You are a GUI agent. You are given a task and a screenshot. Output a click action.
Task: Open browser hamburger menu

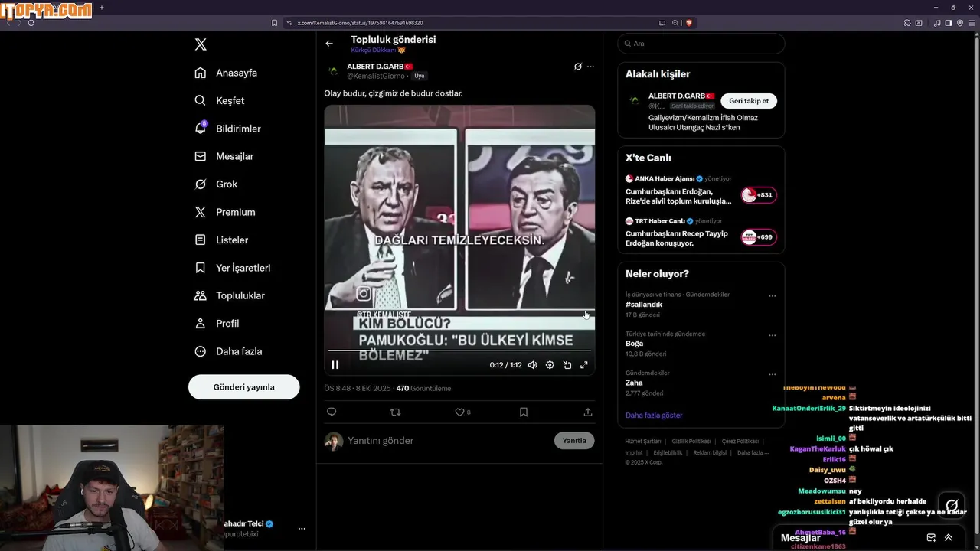point(973,23)
